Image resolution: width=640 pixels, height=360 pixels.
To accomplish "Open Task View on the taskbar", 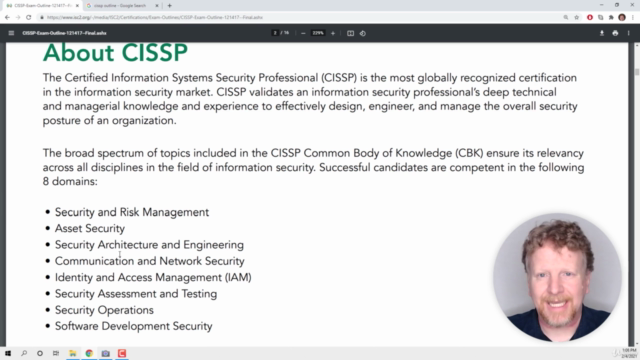I will tap(56, 353).
